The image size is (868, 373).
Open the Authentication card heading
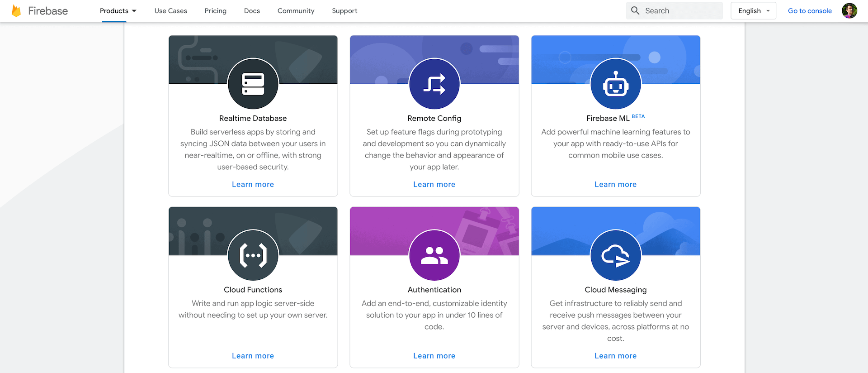pyautogui.click(x=434, y=290)
